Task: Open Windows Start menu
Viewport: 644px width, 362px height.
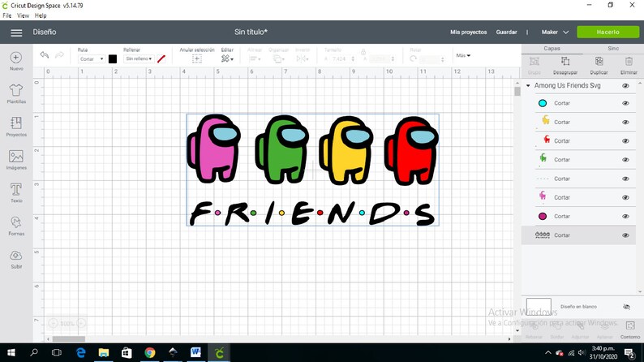Action: [x=11, y=352]
